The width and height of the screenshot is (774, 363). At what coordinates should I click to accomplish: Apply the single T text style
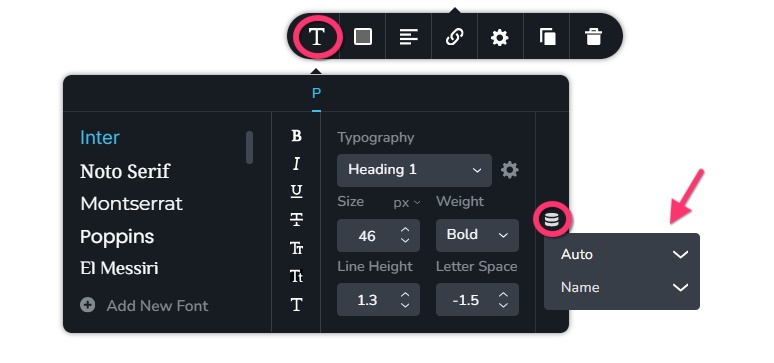(296, 305)
